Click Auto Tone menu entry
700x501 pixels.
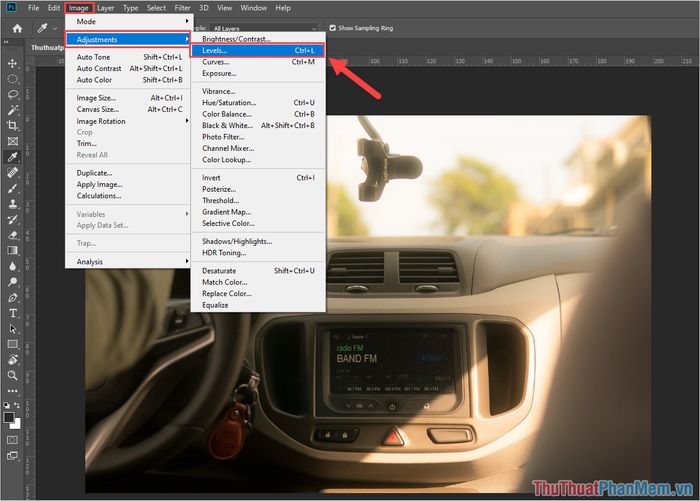click(x=128, y=57)
